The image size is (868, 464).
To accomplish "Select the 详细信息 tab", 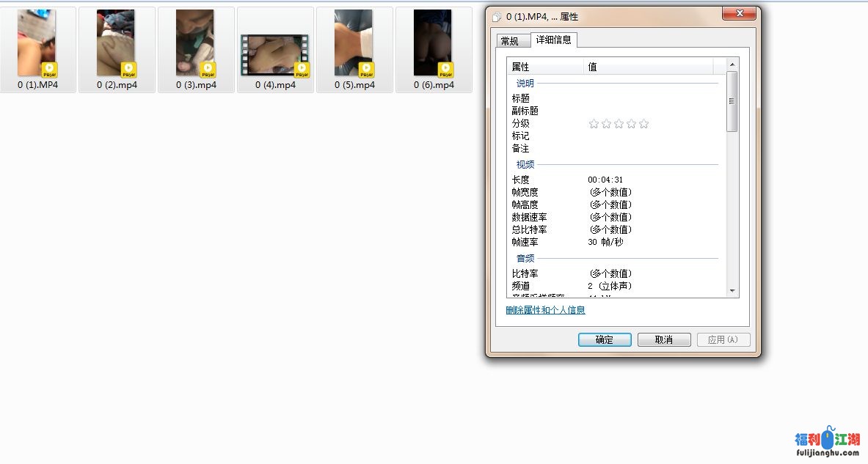I will 554,40.
